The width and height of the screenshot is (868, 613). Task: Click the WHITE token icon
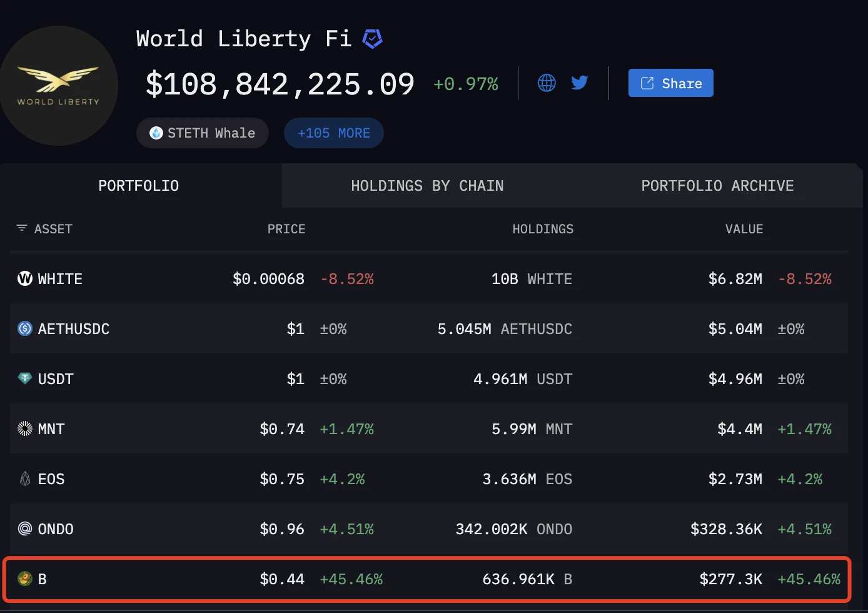pyautogui.click(x=24, y=278)
